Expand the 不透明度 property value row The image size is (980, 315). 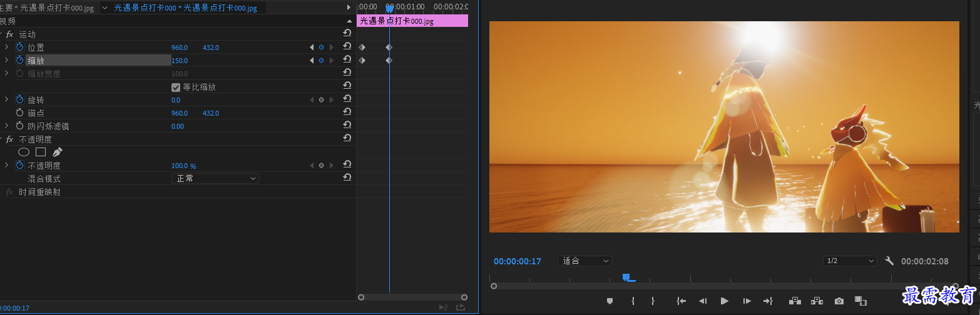click(6, 166)
